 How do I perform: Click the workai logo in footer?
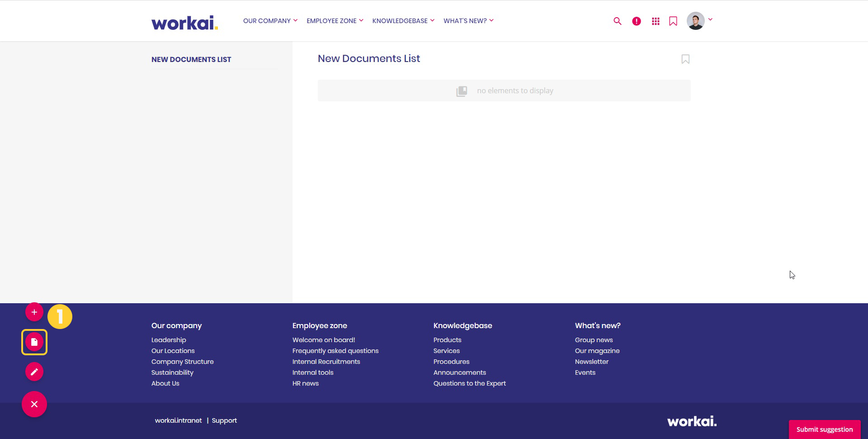(692, 421)
